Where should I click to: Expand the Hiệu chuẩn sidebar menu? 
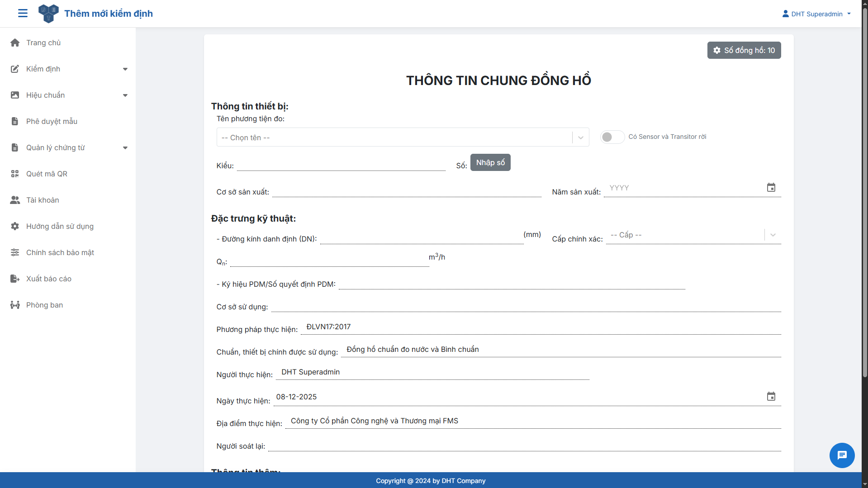point(69,95)
